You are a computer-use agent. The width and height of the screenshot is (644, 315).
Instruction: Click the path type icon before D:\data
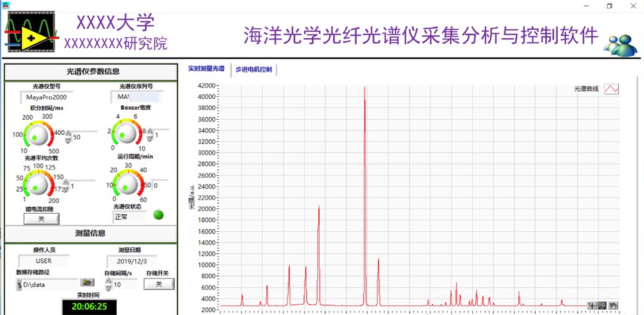tap(19, 284)
